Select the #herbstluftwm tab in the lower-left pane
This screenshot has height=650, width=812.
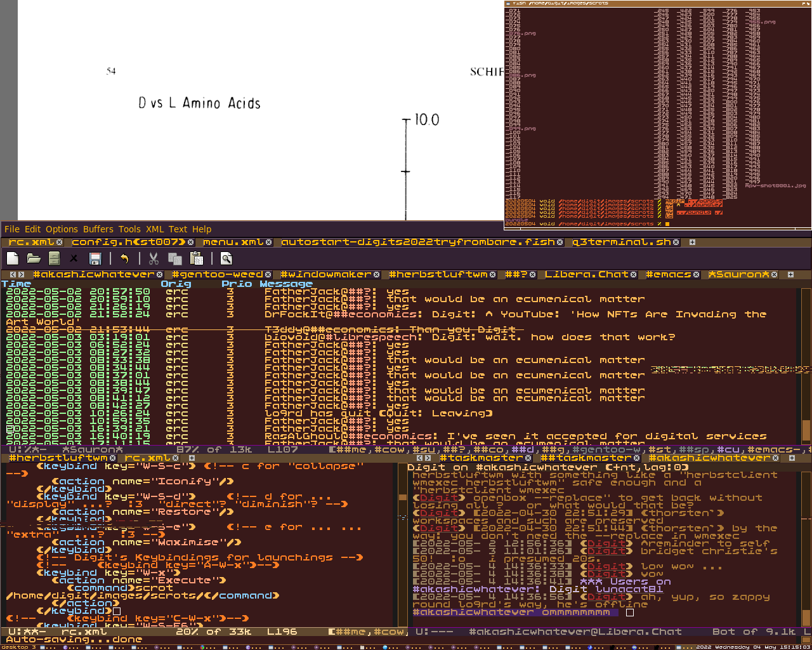click(58, 458)
